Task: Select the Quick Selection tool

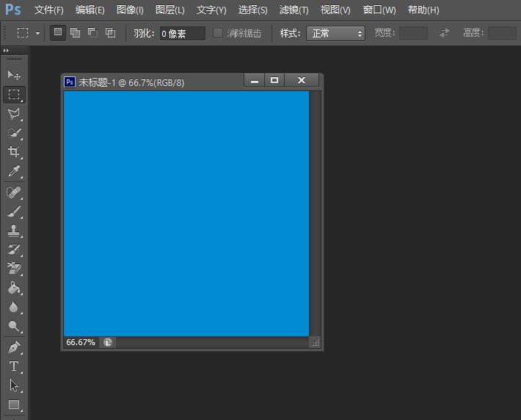Action: click(x=14, y=134)
